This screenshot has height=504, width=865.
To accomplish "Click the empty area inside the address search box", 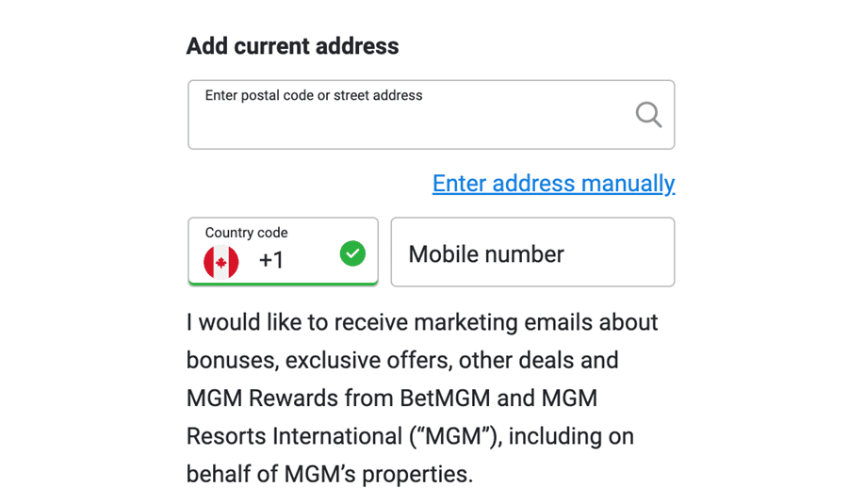I will [408, 125].
